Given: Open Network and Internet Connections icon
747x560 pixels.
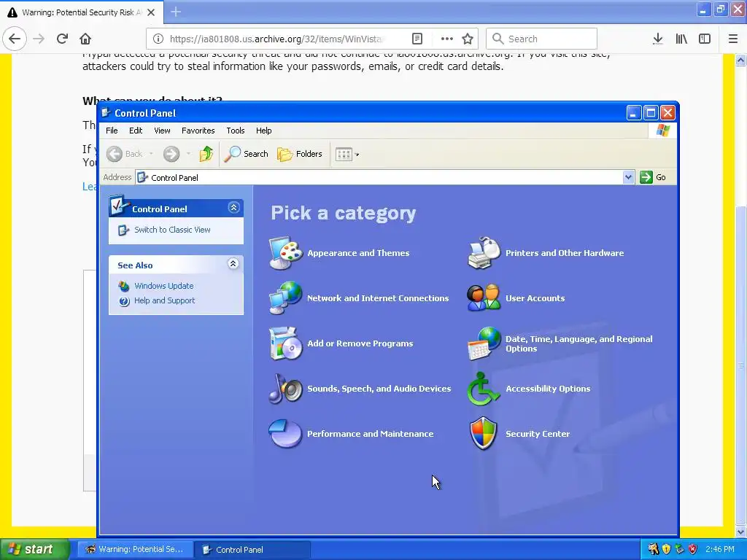Looking at the screenshot, I should coord(285,298).
